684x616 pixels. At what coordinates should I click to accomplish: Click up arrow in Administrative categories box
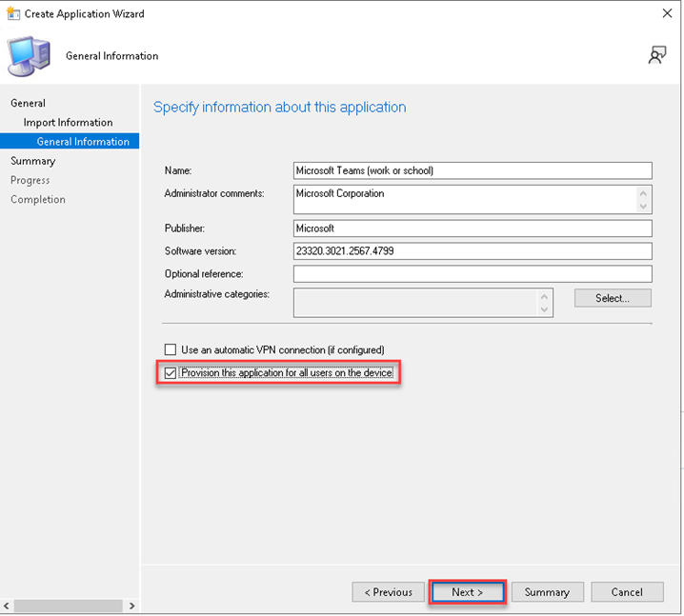coord(545,296)
